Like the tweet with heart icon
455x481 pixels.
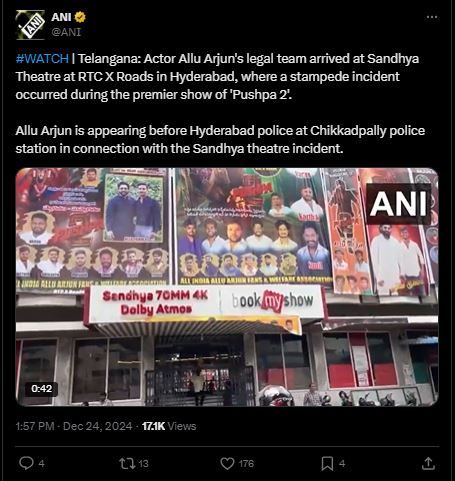tap(227, 463)
